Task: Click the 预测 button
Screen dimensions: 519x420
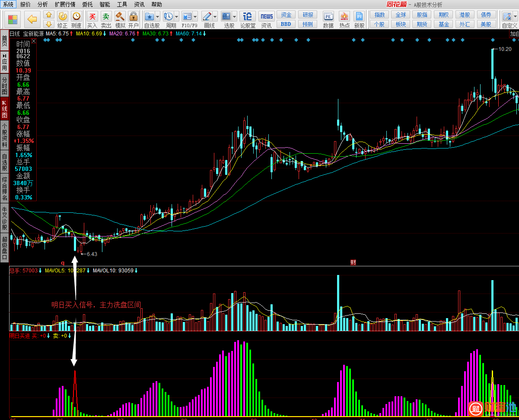Action: 308,24
